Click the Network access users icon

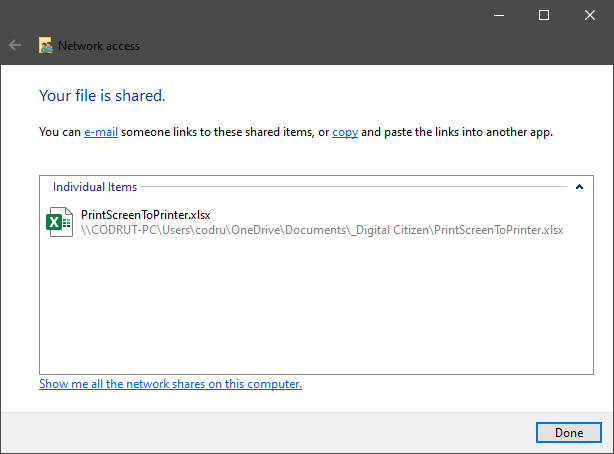(x=45, y=45)
